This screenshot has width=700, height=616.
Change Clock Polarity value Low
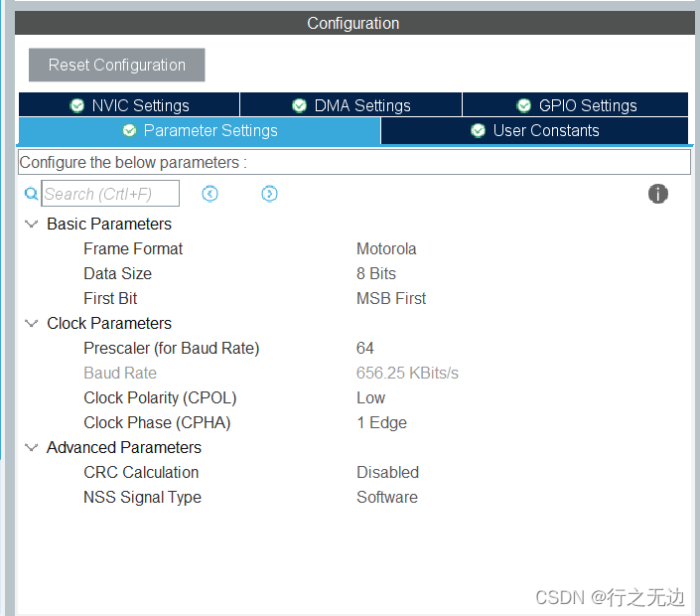370,397
